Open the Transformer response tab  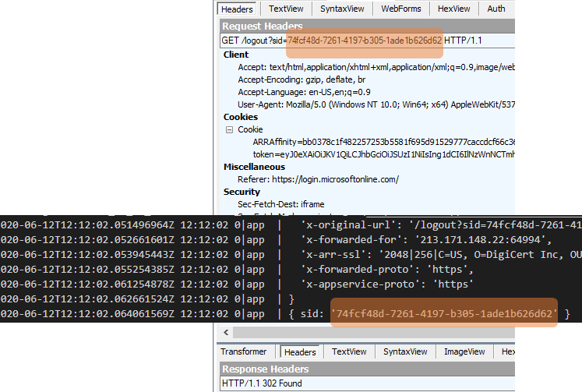(245, 352)
